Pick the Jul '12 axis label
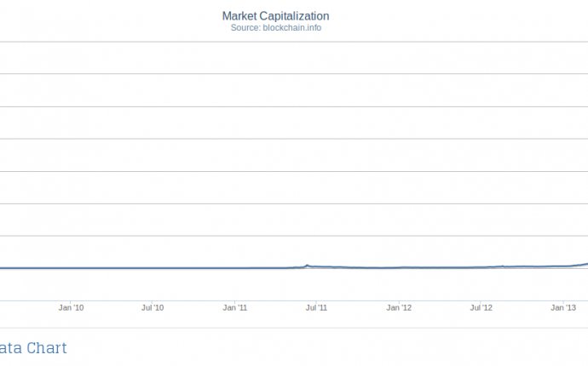 point(481,307)
